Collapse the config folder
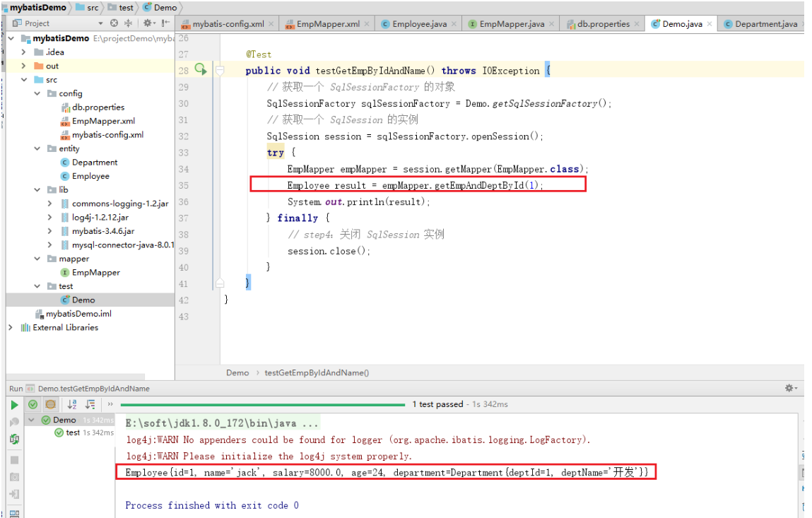The height and width of the screenshot is (518, 812). coord(37,93)
